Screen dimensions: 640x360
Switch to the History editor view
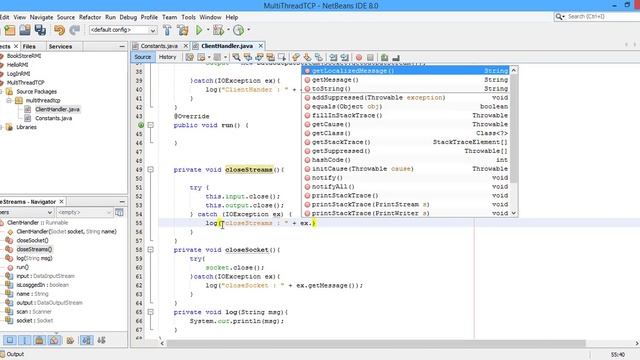click(x=167, y=57)
